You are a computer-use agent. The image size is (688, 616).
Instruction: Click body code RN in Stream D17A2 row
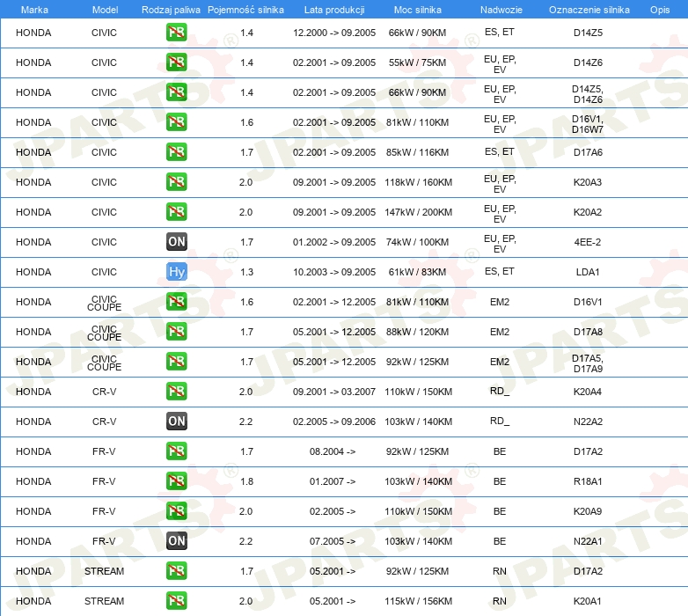(500, 571)
